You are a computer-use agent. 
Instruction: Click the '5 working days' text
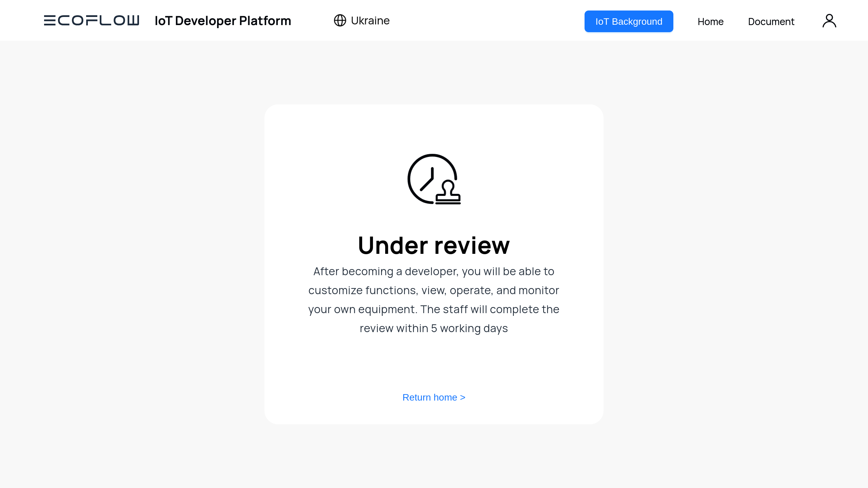(x=469, y=328)
